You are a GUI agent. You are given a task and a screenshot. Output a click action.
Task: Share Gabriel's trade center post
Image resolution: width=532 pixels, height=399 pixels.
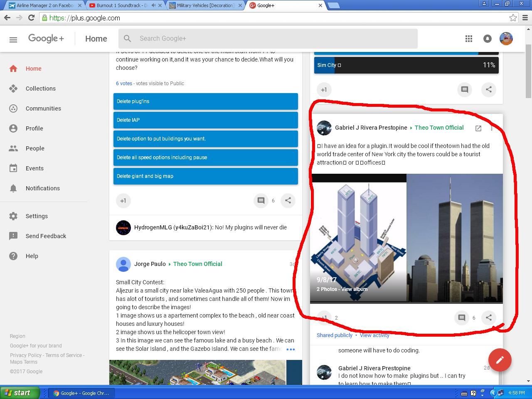tap(489, 318)
